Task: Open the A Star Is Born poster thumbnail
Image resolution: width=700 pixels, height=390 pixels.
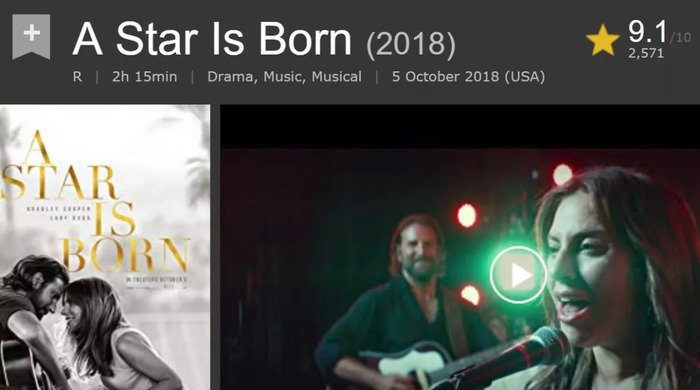Action: click(x=105, y=247)
